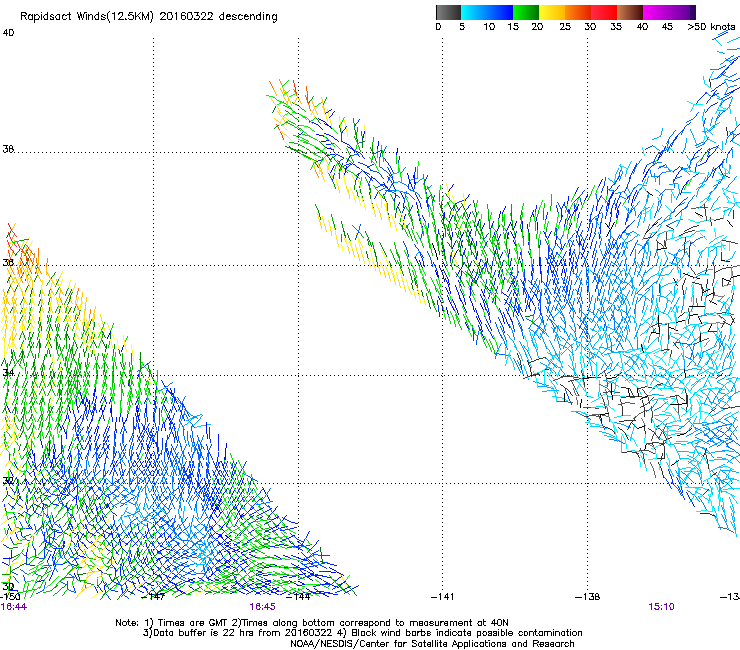Click the legend label '25'

pos(565,27)
